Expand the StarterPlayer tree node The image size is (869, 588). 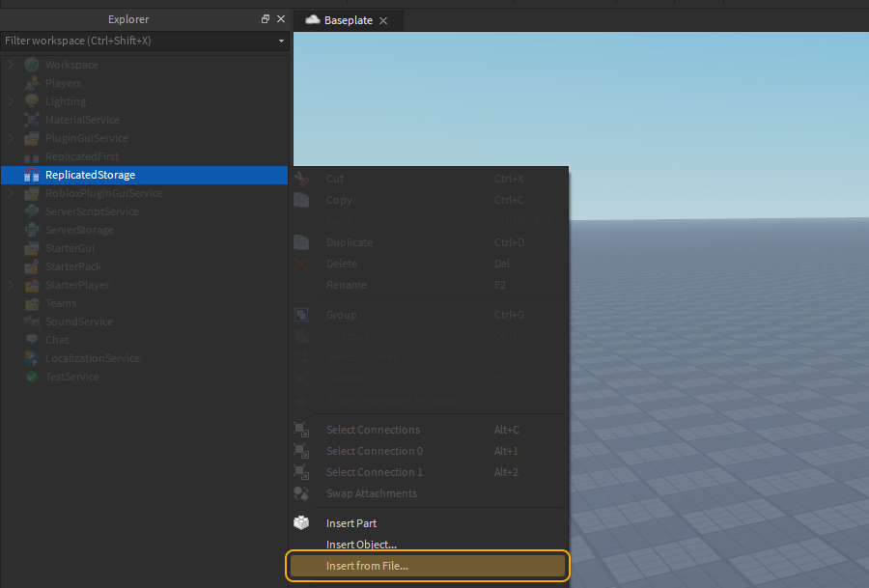(11, 285)
